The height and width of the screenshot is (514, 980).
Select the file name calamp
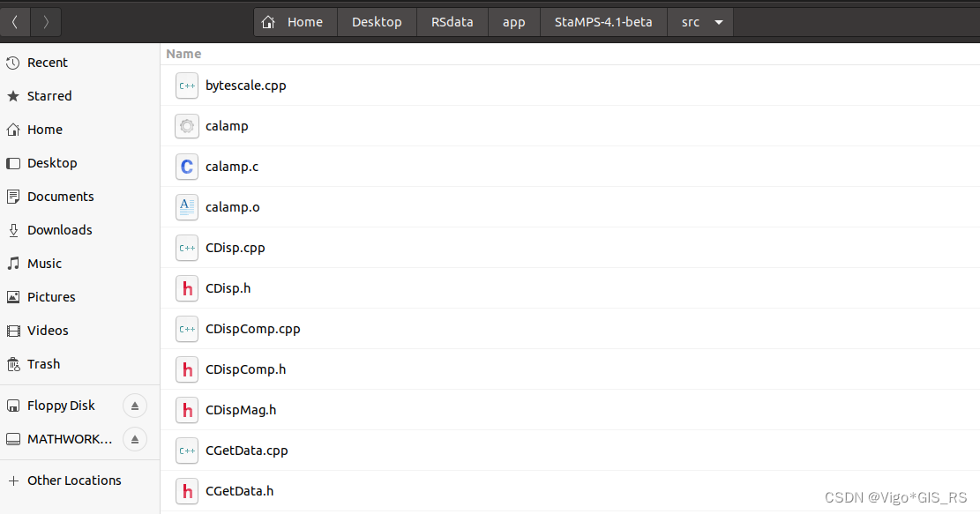point(227,126)
